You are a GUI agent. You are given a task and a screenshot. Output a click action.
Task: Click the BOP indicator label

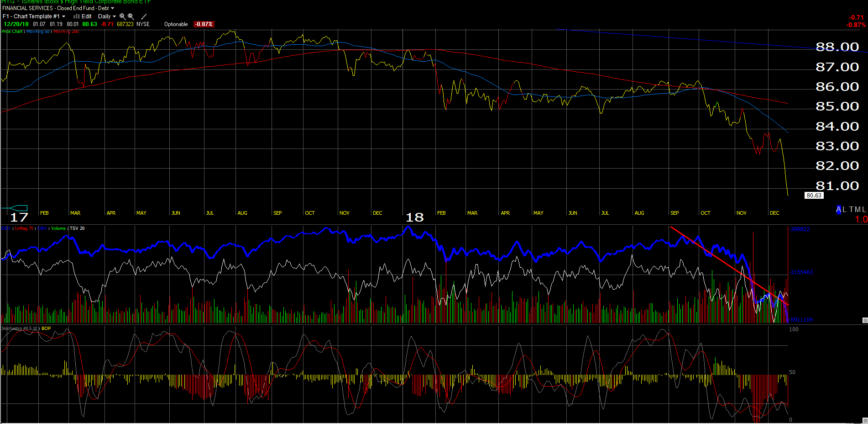46,329
